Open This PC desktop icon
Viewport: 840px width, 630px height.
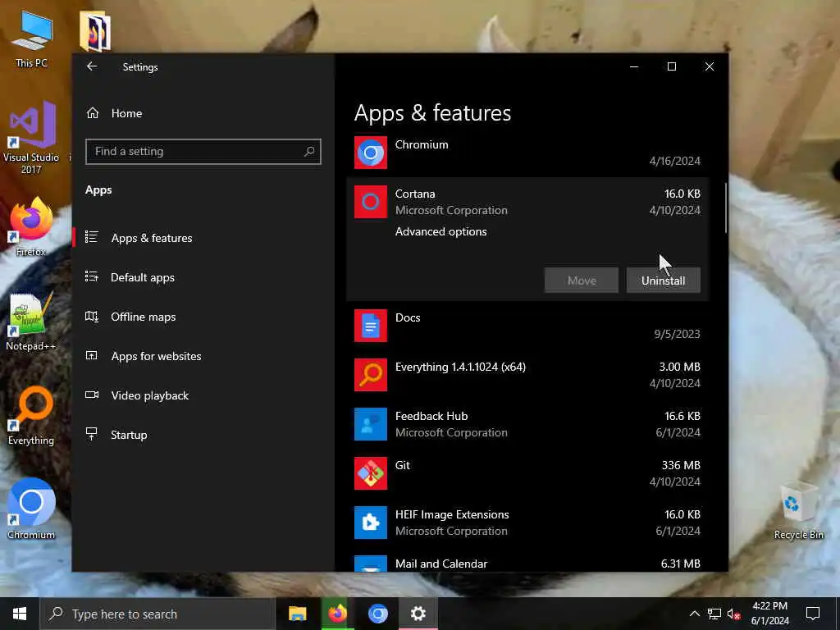point(32,39)
